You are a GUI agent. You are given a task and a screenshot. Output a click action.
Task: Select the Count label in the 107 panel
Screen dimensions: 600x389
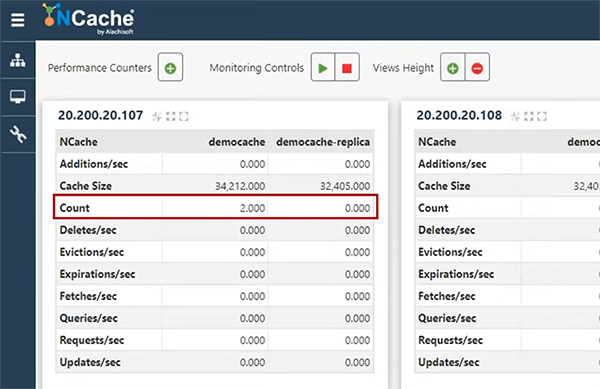[x=75, y=208]
